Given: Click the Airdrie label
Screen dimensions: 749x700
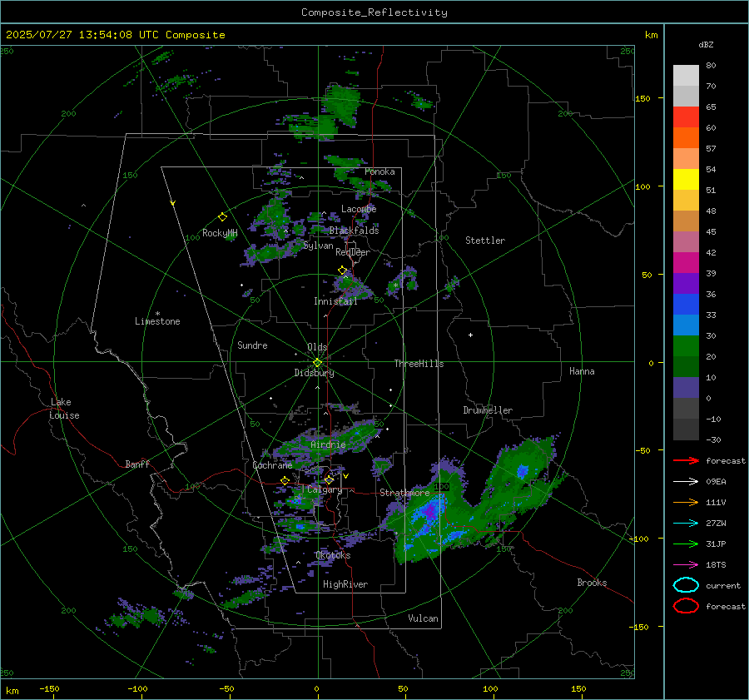Looking at the screenshot, I should [x=328, y=444].
